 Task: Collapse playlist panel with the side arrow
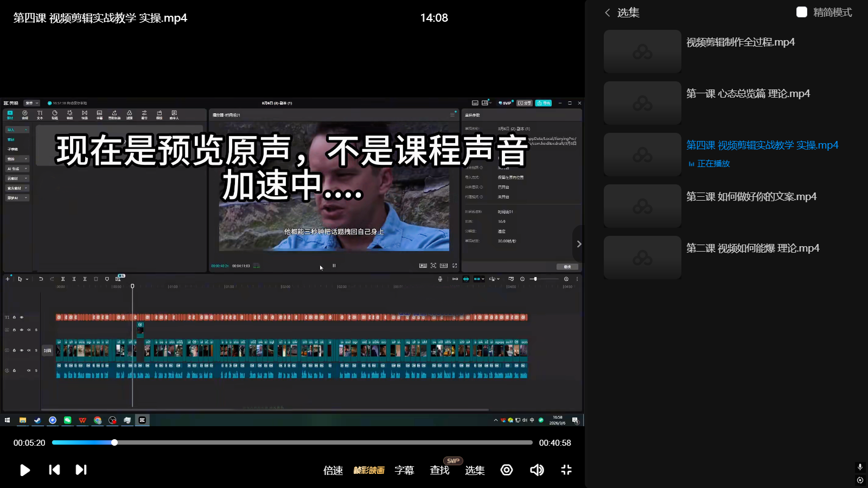pyautogui.click(x=579, y=244)
